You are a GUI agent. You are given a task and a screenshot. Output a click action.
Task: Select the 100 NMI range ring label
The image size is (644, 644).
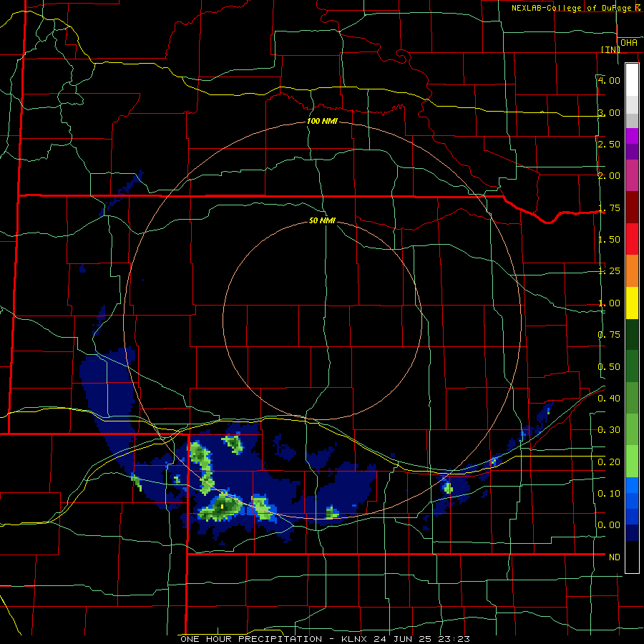(322, 121)
